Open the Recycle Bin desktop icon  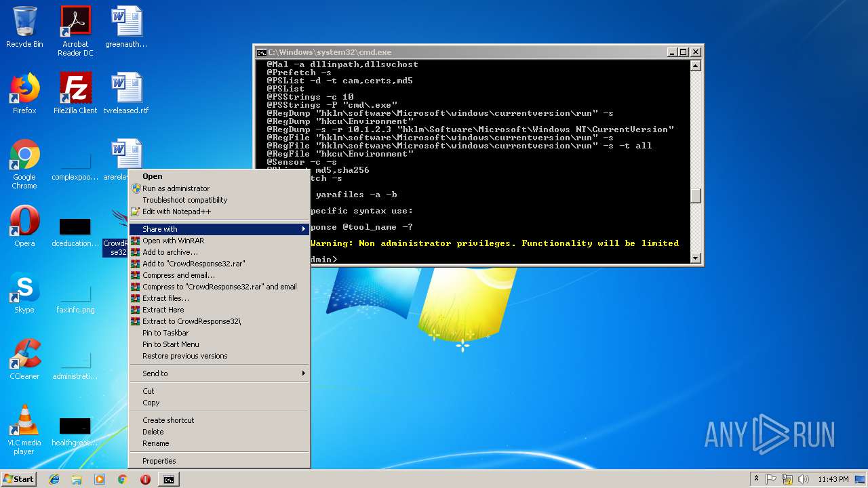tap(24, 27)
